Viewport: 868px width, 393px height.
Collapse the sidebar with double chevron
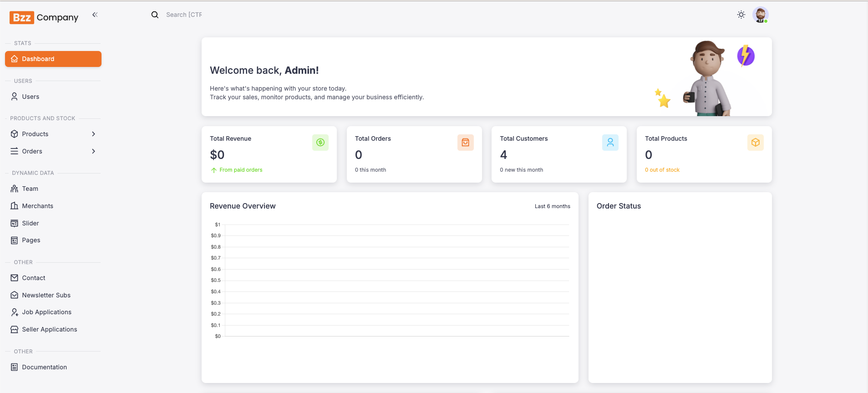(x=95, y=15)
